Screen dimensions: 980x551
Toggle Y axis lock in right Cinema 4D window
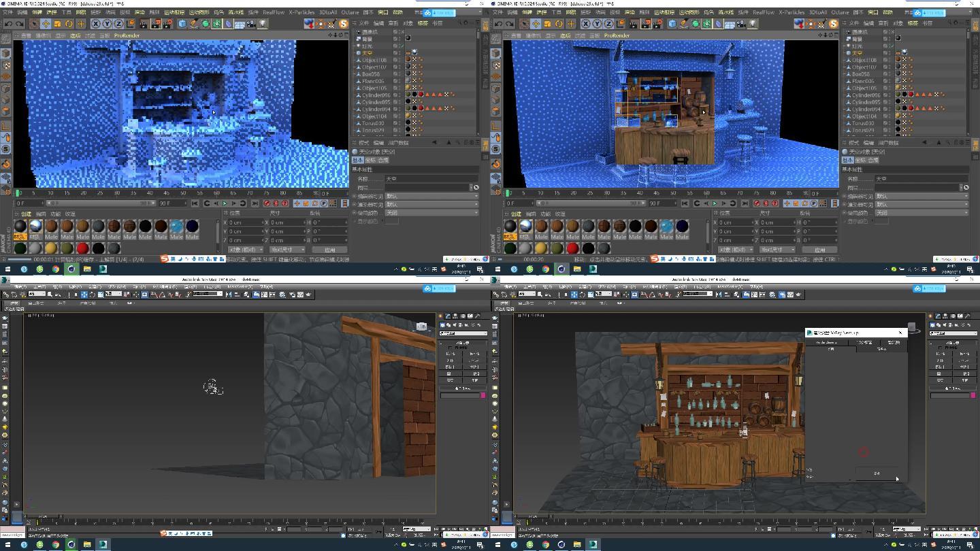tap(597, 23)
